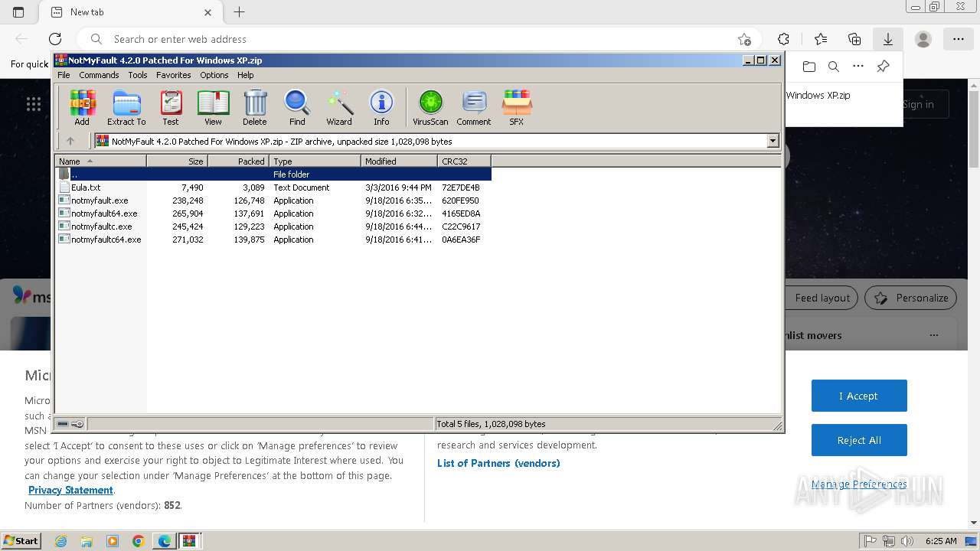Click the Extract To toolbar icon

tap(126, 107)
